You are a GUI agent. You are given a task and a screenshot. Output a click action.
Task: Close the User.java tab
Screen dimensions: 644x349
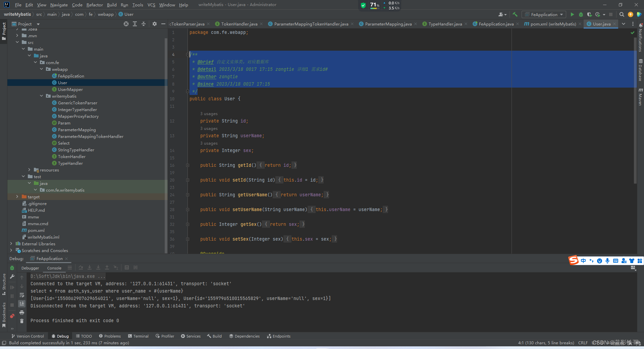614,24
